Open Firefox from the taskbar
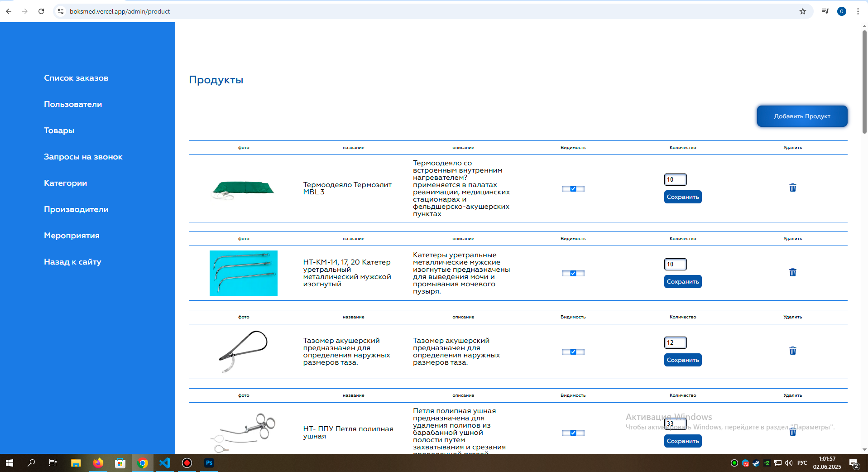The height and width of the screenshot is (472, 868). pos(98,462)
